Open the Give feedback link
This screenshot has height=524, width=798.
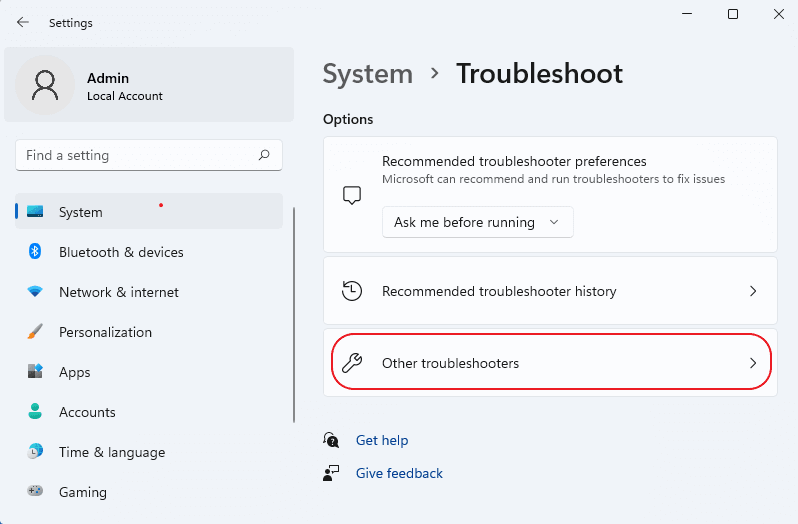[x=399, y=473]
